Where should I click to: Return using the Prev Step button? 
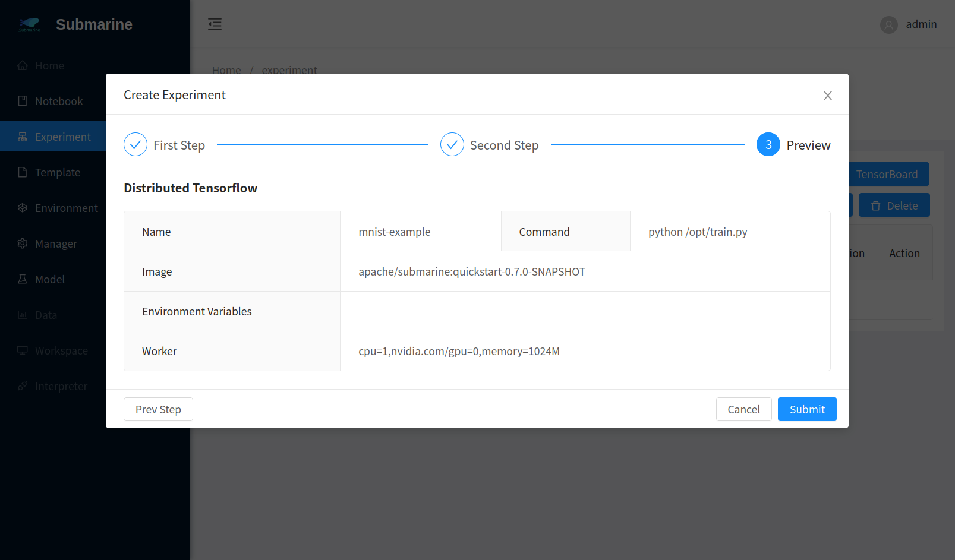point(158,409)
